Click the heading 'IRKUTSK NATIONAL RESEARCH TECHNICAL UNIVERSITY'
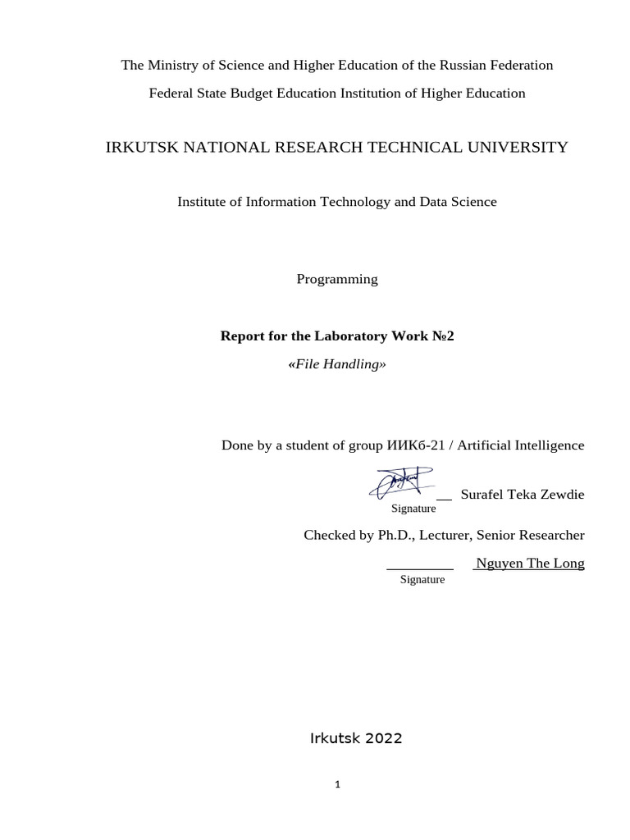The width and height of the screenshot is (630, 840). point(337,148)
